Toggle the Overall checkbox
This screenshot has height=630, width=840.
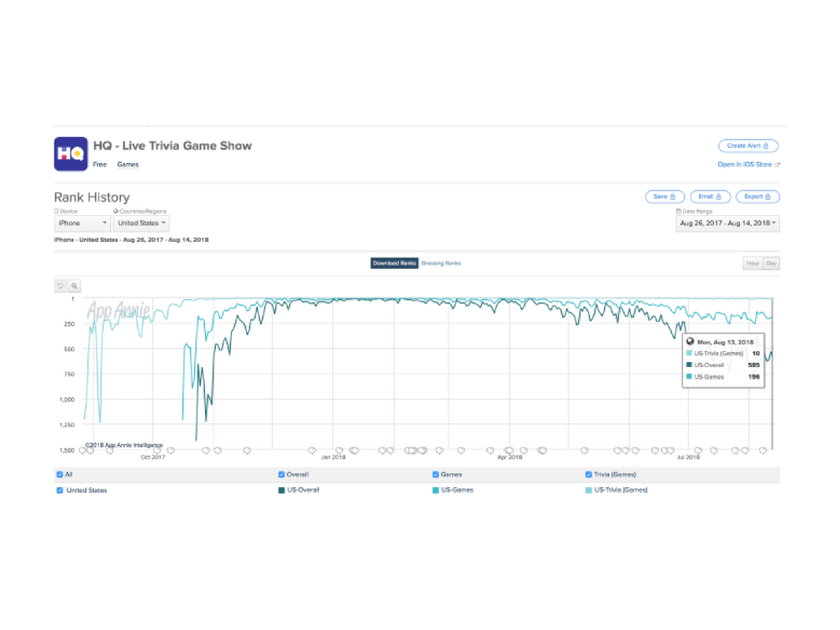(281, 475)
